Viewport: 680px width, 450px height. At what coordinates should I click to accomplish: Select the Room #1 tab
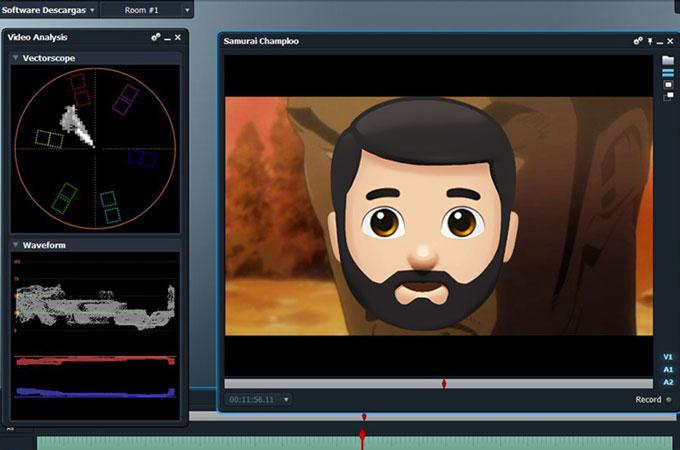point(142,10)
